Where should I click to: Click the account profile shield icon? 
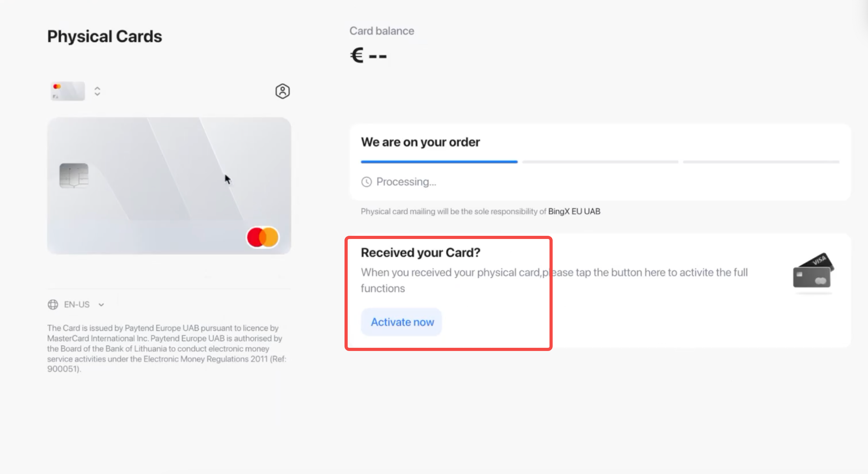point(282,91)
